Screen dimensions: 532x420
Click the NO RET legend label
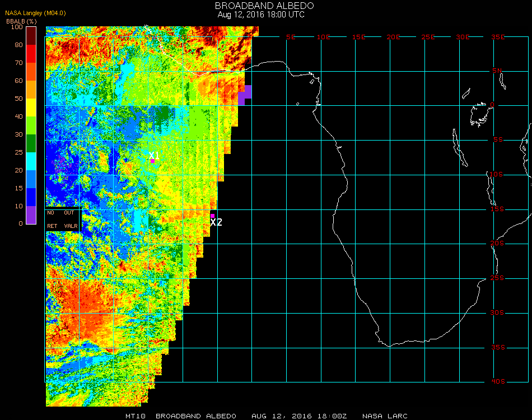tap(52, 219)
